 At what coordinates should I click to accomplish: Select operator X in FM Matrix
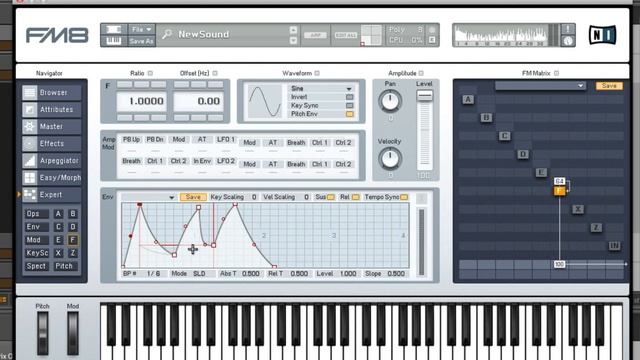[x=578, y=209]
